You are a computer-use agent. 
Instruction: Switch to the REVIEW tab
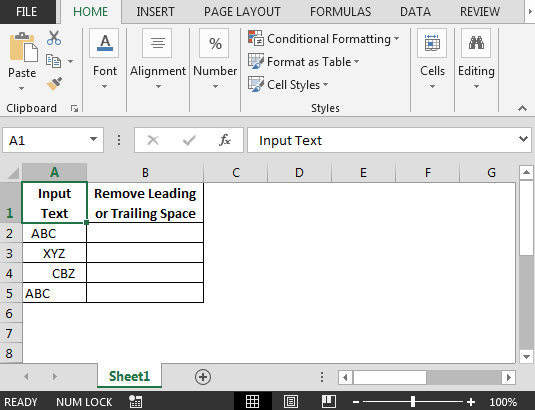click(x=480, y=12)
